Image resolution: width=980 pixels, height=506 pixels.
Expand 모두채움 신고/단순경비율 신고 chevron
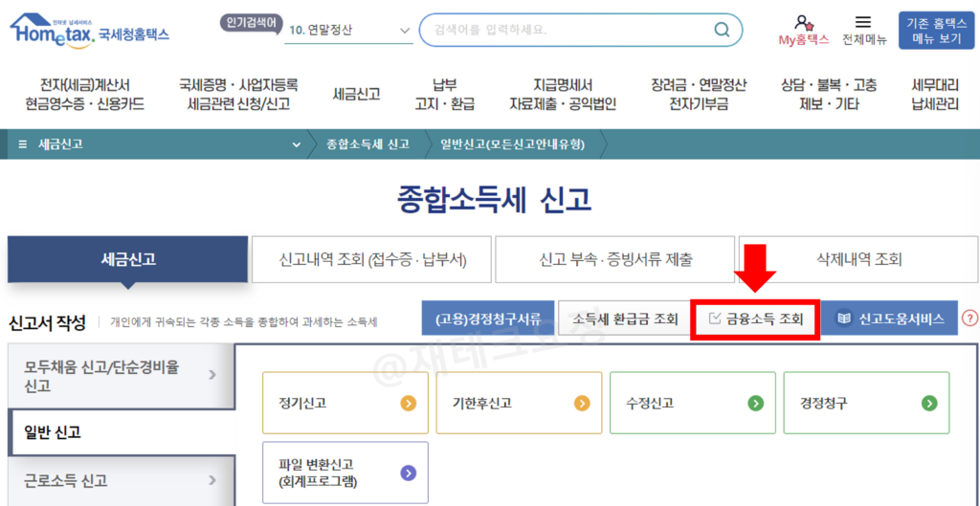212,374
